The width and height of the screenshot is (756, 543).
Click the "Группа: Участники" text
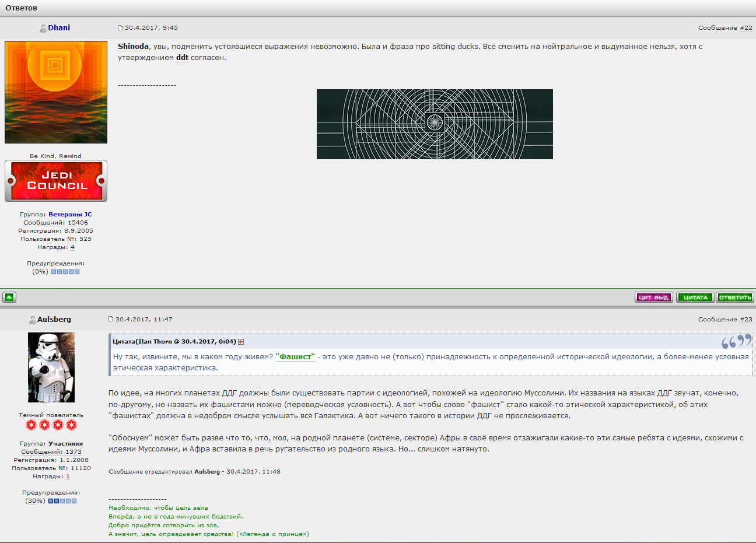(x=51, y=444)
